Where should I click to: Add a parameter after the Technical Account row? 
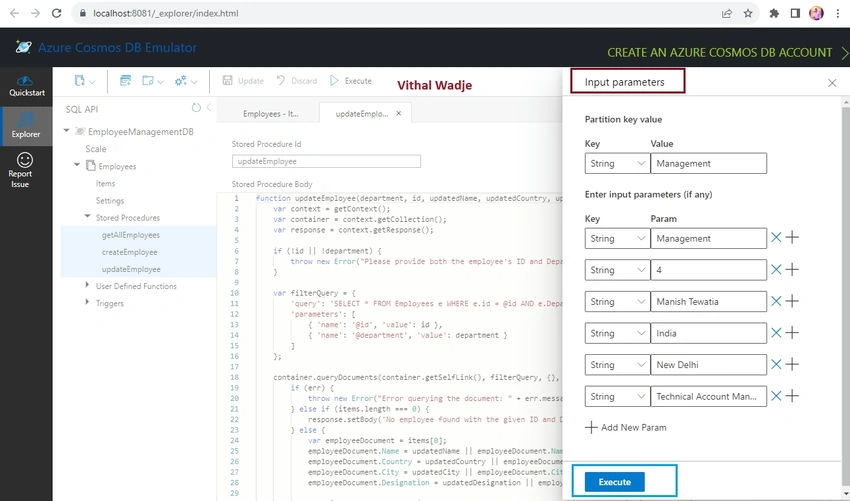click(792, 396)
